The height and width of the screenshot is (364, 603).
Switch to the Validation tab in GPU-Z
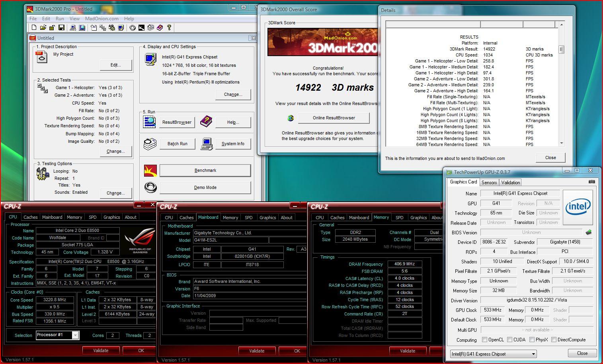[x=510, y=182]
